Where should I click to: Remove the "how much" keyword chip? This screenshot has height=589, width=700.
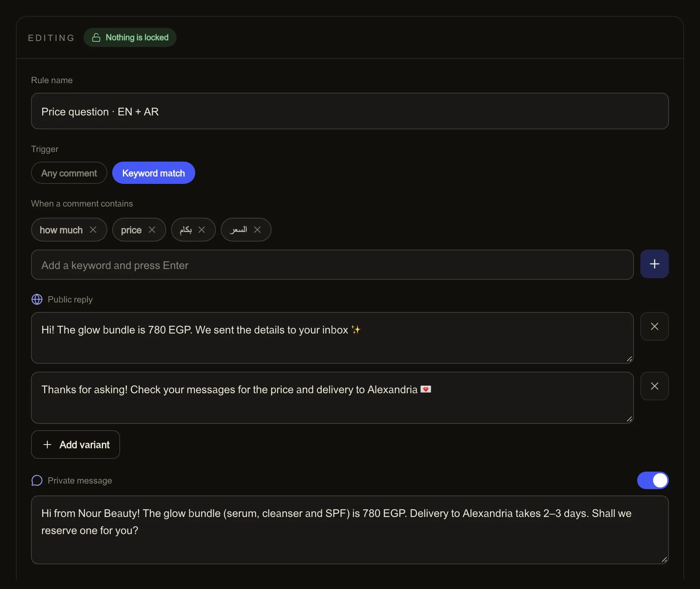point(93,230)
